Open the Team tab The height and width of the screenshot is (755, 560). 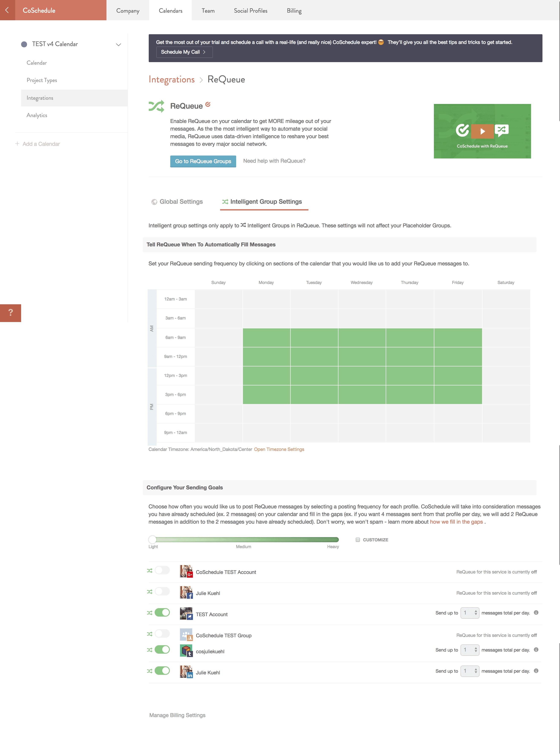click(x=208, y=11)
